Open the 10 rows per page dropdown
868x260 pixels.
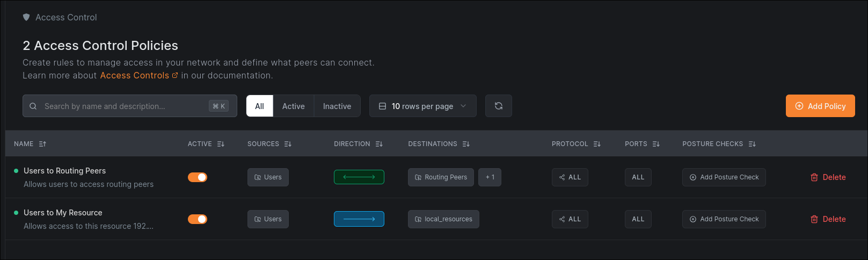coord(422,106)
